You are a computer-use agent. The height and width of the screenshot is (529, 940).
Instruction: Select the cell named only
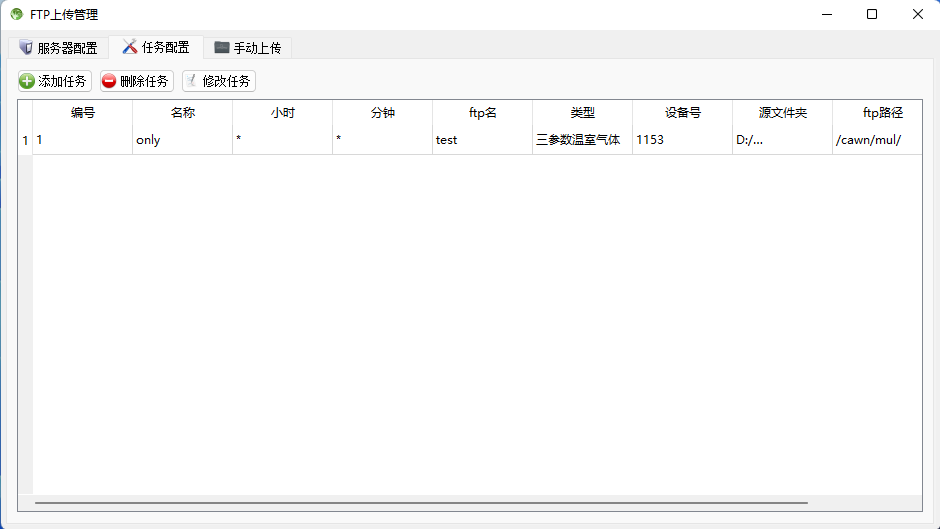coord(183,140)
